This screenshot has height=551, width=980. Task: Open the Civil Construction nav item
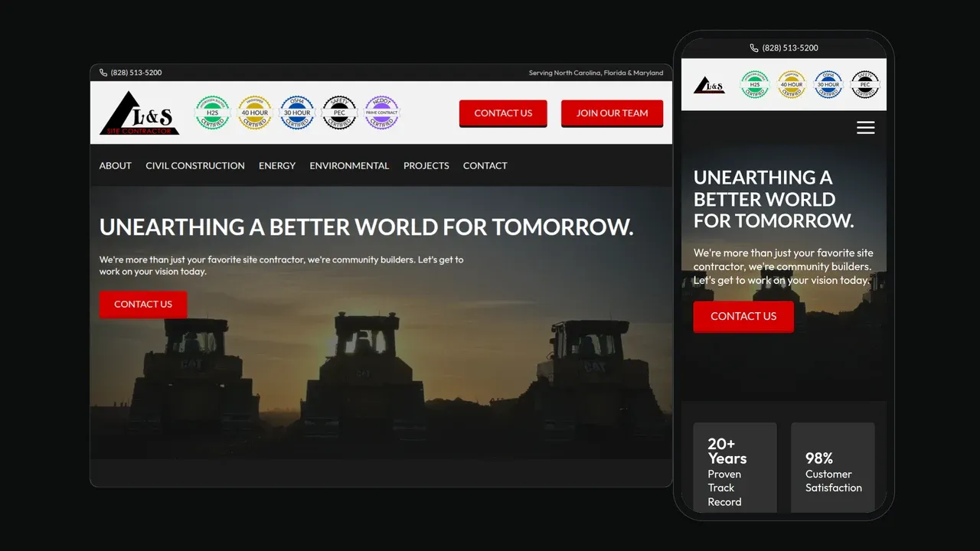(195, 165)
